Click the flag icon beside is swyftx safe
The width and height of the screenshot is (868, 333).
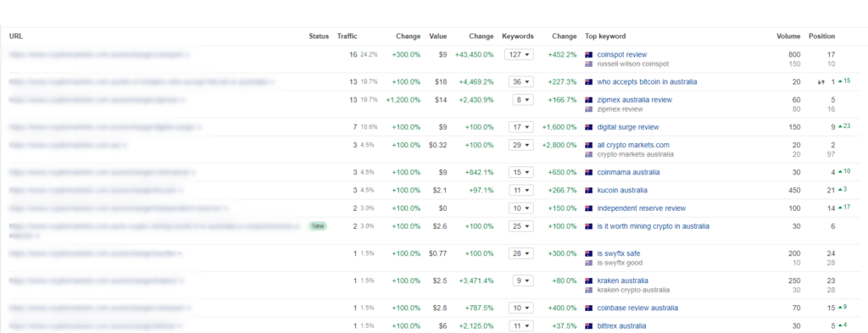pos(588,254)
